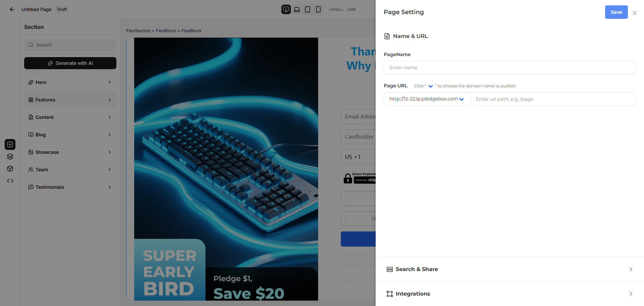Switch to the tablet preview icon
This screenshot has width=644, height=306.
[308, 9]
